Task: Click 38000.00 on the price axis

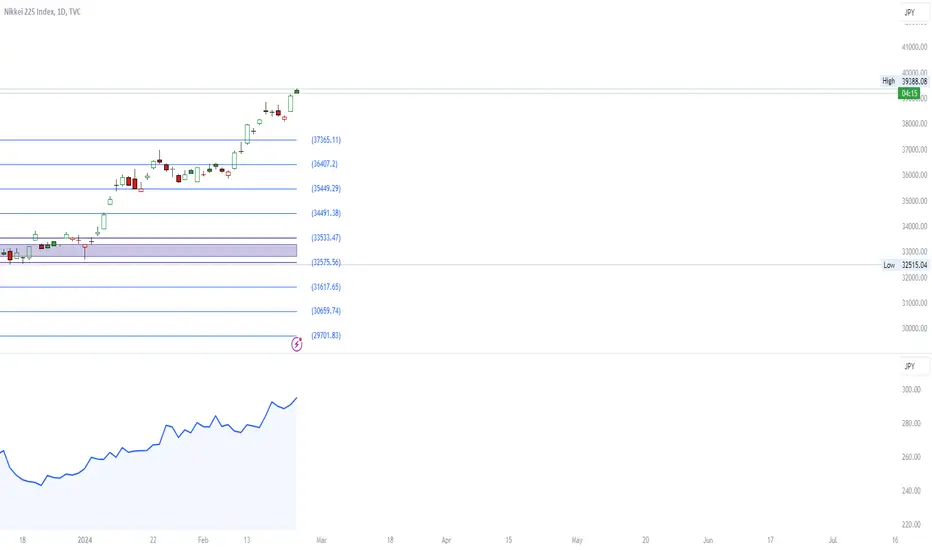Action: (914, 124)
